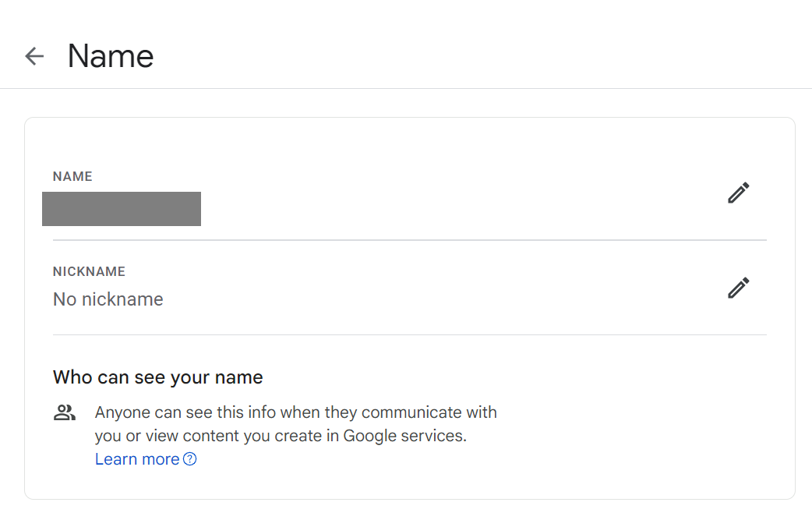Click the people icon under visibility heading
Image resolution: width=812 pixels, height=527 pixels.
click(x=65, y=413)
